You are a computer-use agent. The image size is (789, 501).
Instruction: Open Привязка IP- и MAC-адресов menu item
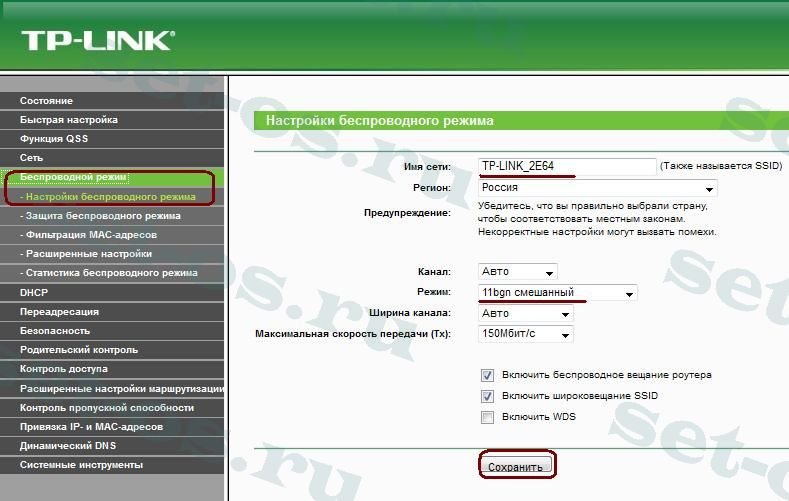pyautogui.click(x=112, y=427)
